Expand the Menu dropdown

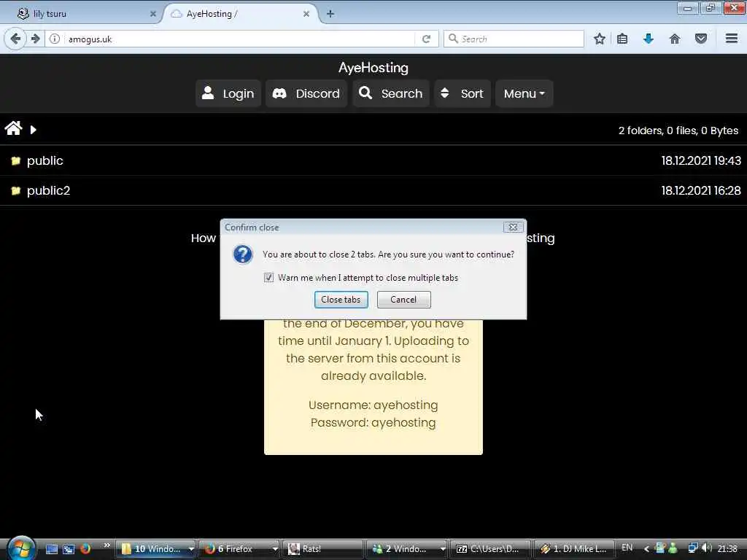point(524,93)
